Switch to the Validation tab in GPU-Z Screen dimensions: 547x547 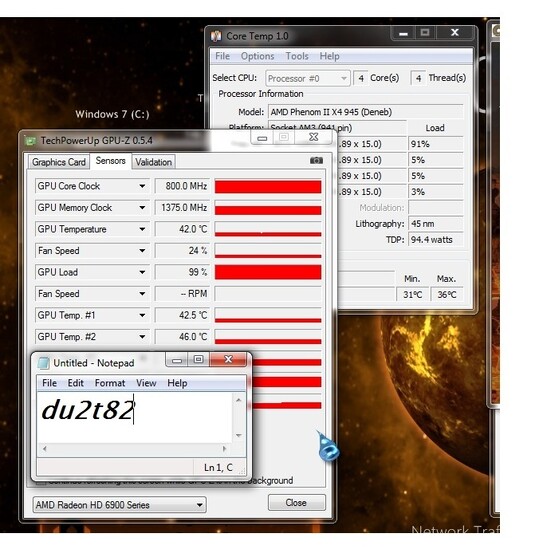[x=153, y=162]
